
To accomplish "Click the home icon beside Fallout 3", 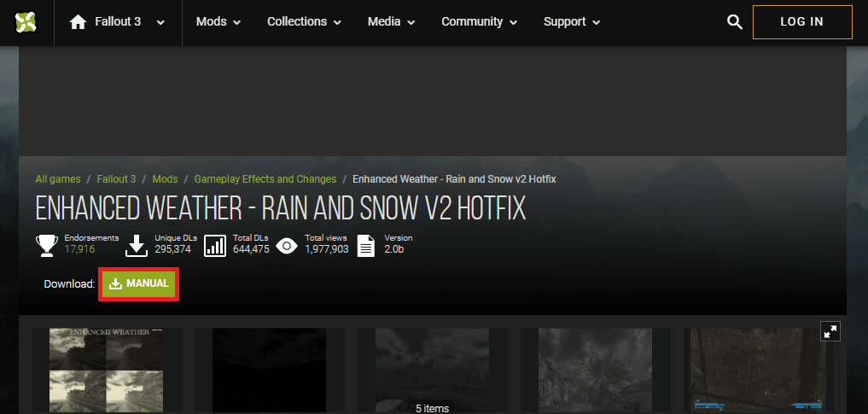I will point(78,22).
